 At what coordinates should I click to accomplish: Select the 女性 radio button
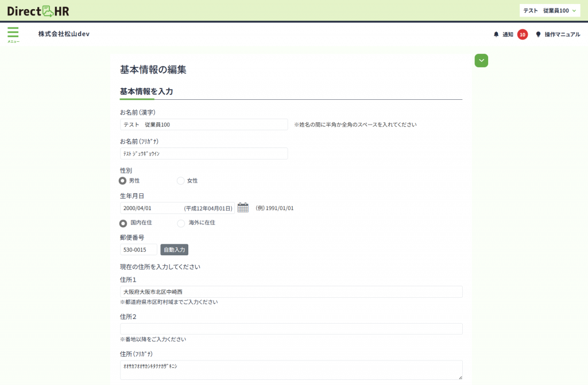click(181, 181)
